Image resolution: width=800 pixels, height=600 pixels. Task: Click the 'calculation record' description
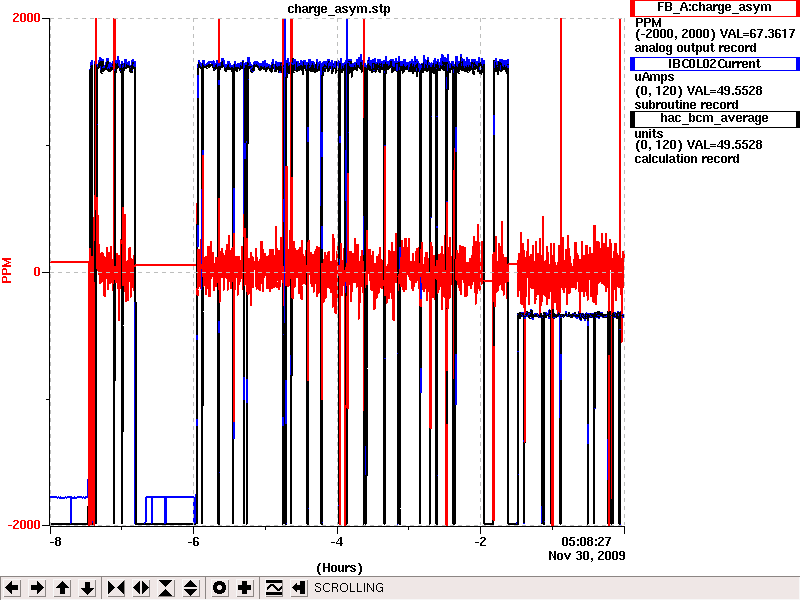pos(687,159)
